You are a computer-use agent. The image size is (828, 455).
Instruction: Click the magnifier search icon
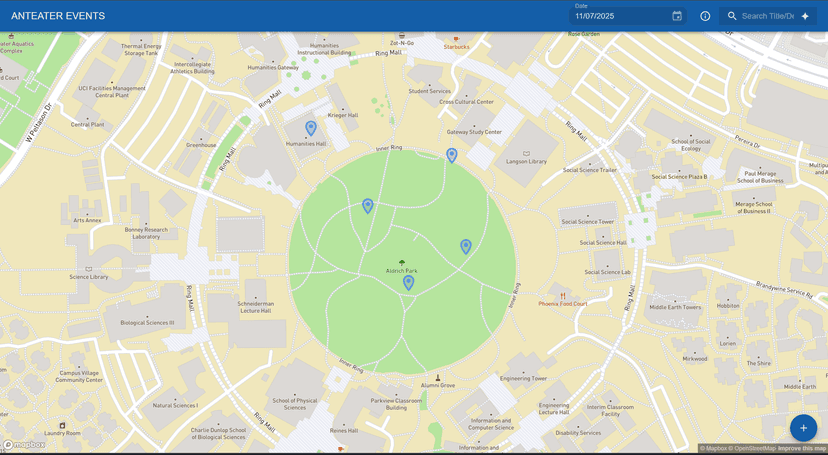[x=732, y=16]
